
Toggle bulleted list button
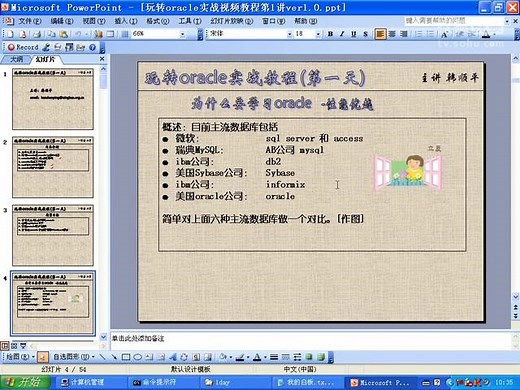click(x=430, y=34)
